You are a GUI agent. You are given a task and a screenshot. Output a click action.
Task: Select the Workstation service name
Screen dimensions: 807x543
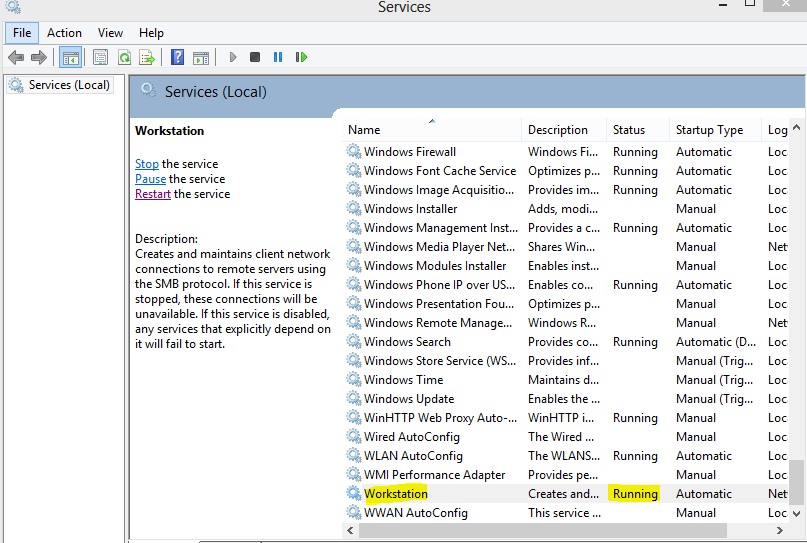395,493
